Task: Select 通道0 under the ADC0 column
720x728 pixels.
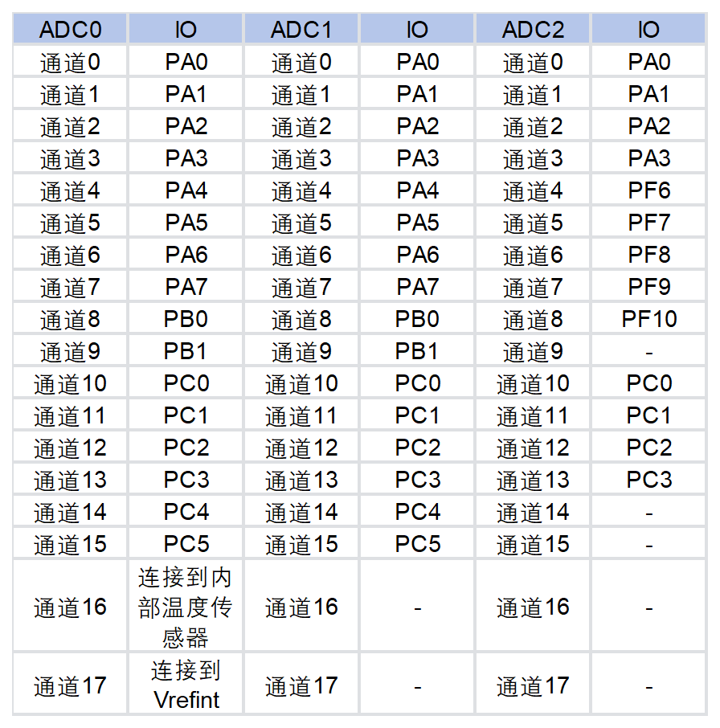Action: [70, 62]
